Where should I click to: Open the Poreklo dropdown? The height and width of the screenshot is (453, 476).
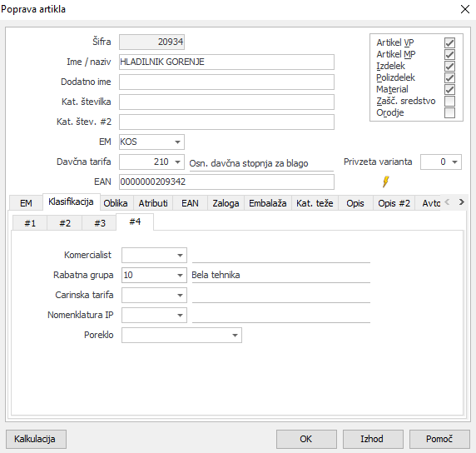coord(235,336)
